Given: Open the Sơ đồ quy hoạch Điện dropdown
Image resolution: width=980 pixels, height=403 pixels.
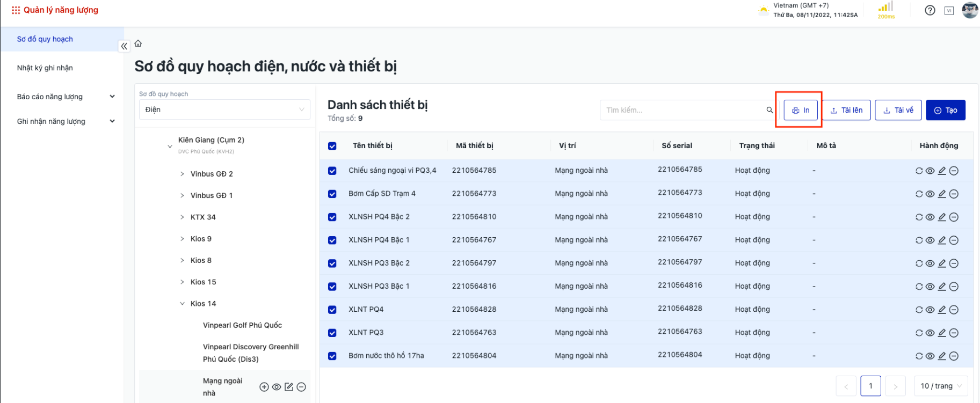Looking at the screenshot, I should pyautogui.click(x=224, y=109).
